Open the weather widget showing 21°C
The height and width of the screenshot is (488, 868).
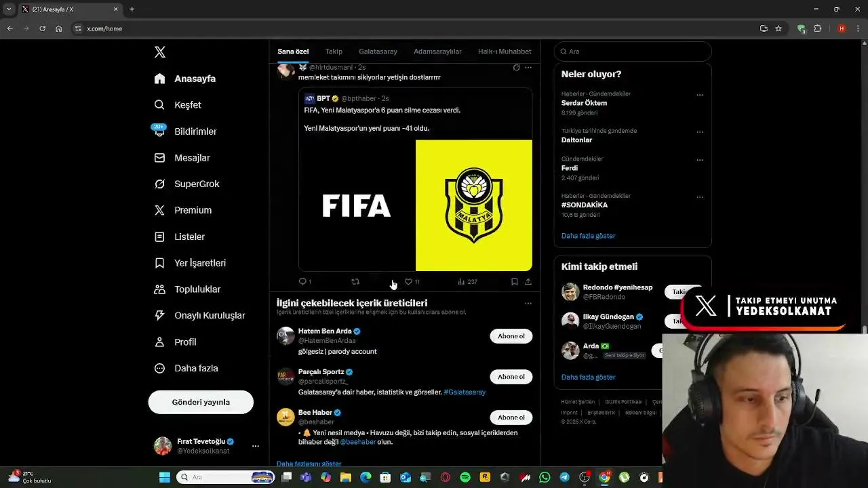tap(29, 477)
